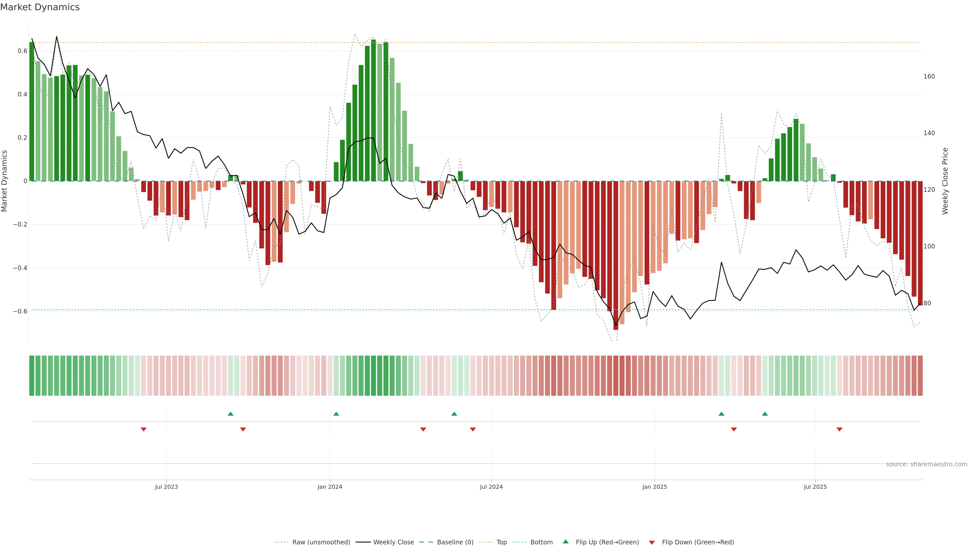Click the flip-up triangle nearest Jan 2024
980x551 pixels.
[336, 414]
